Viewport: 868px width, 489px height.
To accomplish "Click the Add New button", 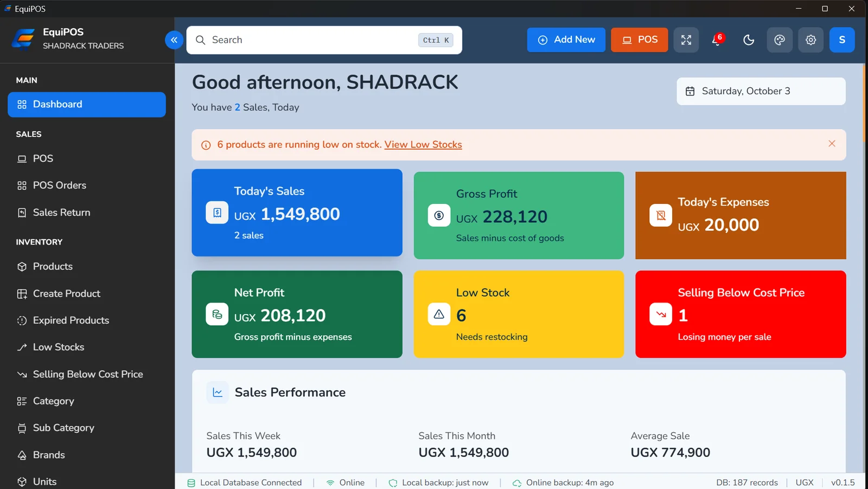I will click(x=566, y=40).
